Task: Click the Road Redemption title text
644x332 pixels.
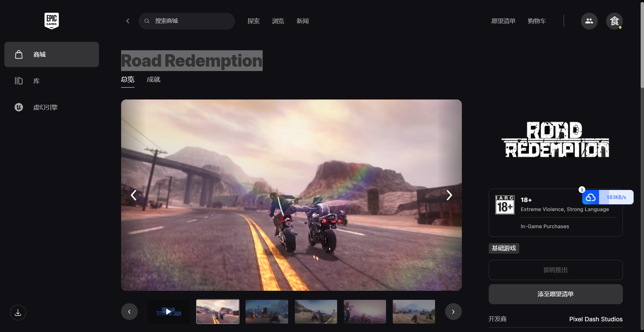Action: click(192, 61)
